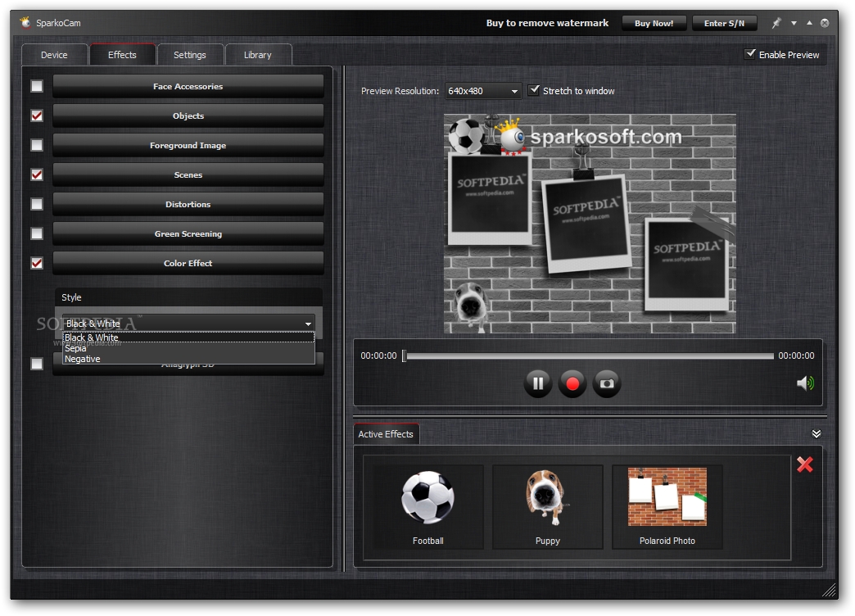Screen dimensions: 855x616
Task: Pick Black & White in the dropdown list
Action: 188,337
